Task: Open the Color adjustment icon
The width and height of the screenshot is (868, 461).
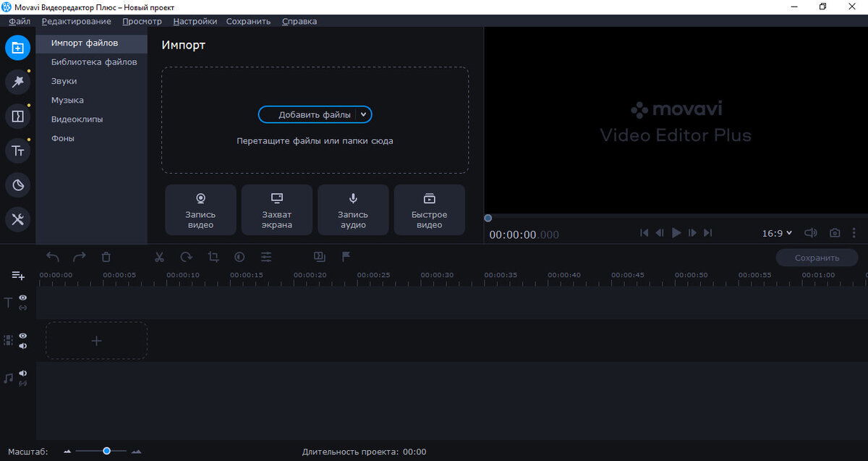Action: (239, 256)
